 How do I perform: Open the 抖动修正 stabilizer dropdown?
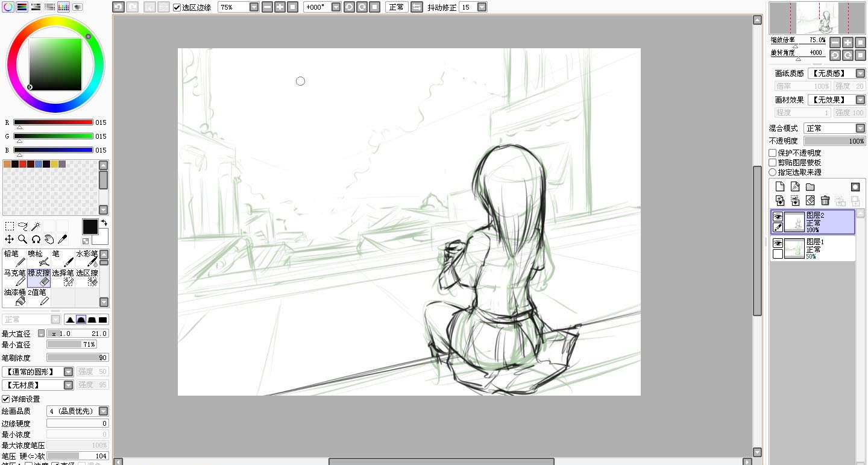[482, 7]
